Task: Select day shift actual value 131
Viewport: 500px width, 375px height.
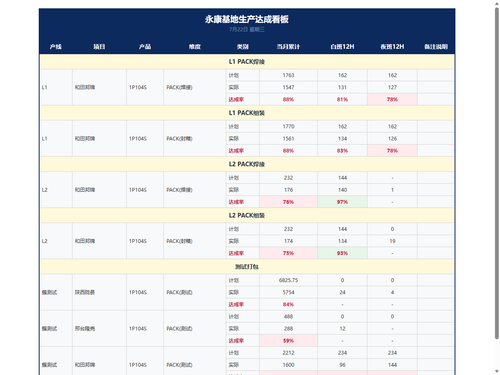Action: (x=342, y=87)
